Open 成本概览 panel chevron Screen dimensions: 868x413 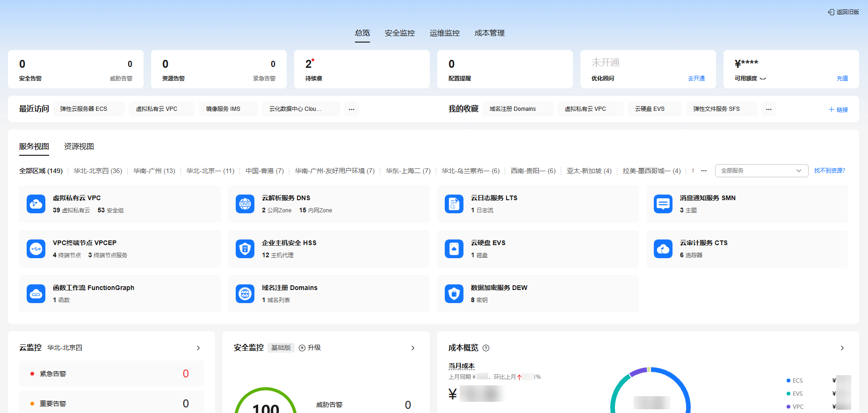click(x=842, y=348)
